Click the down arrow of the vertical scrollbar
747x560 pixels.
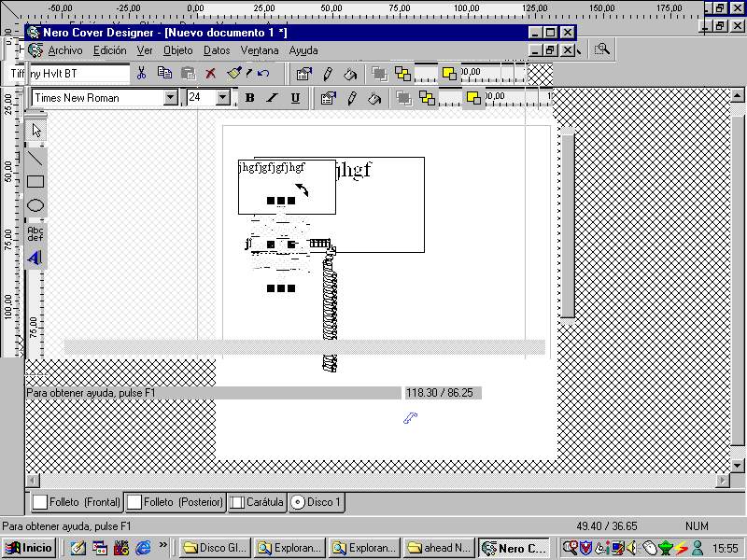[737, 465]
